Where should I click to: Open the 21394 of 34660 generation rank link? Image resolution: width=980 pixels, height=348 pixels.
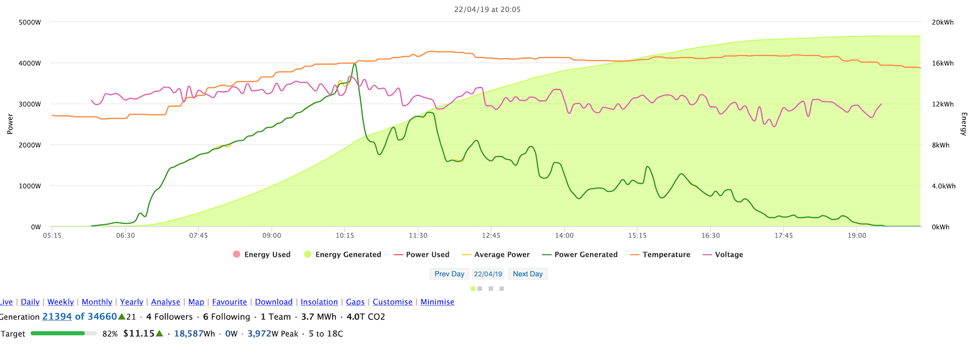[79, 317]
